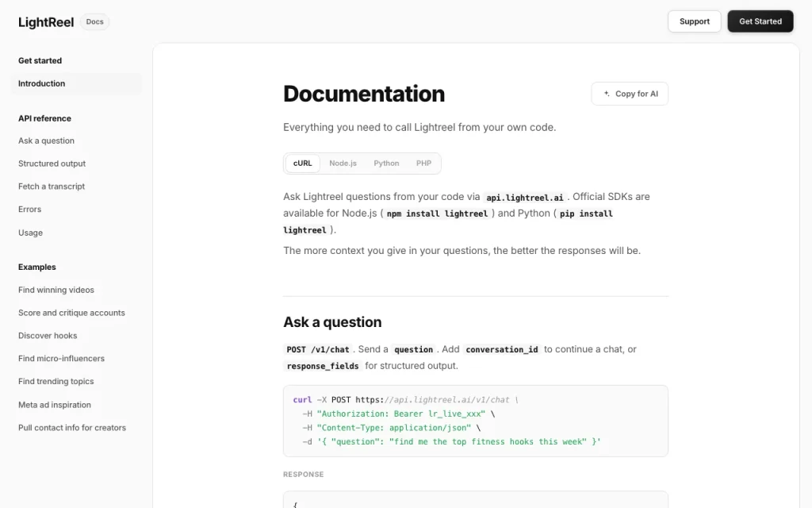Open the Meta ad inspiration example
Viewport: 812px width, 508px height.
tap(55, 405)
